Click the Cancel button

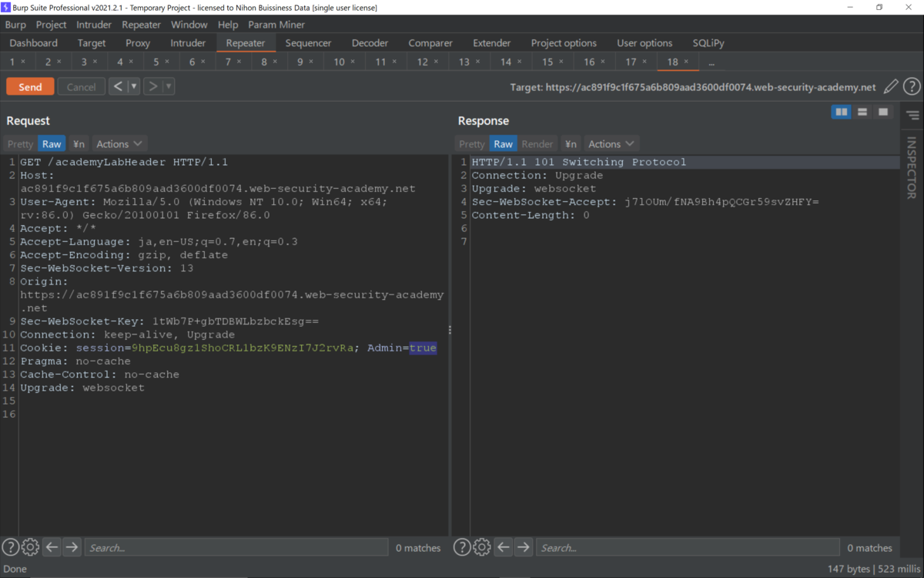pos(81,87)
